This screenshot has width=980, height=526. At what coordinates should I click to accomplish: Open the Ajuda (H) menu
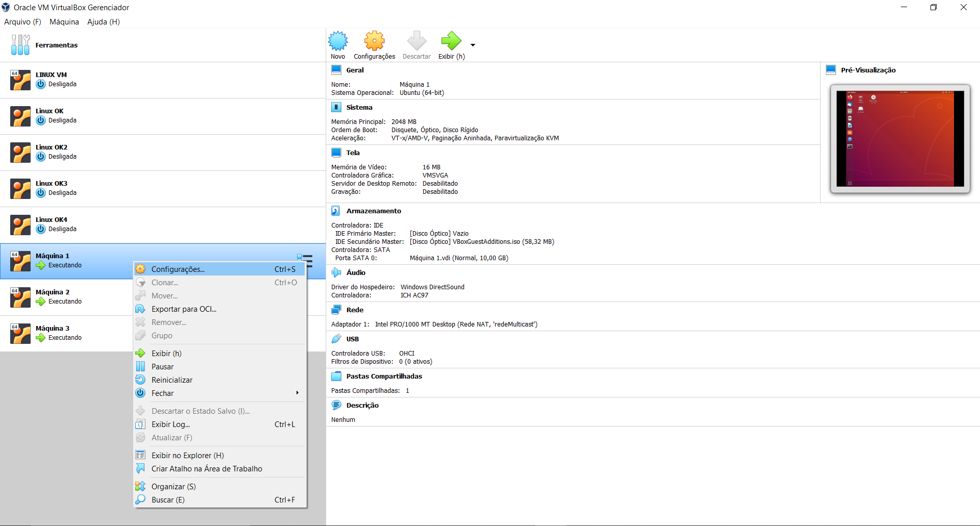[104, 22]
